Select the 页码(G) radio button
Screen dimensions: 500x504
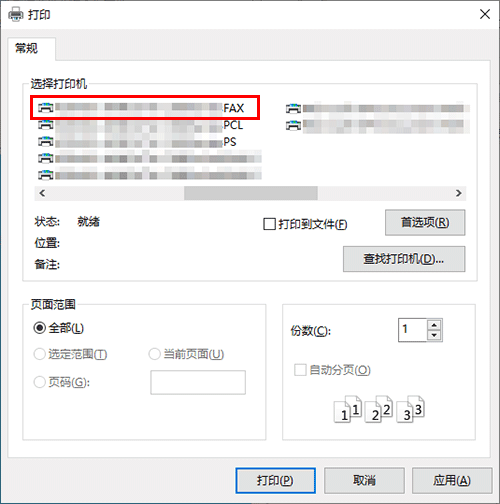click(40, 382)
